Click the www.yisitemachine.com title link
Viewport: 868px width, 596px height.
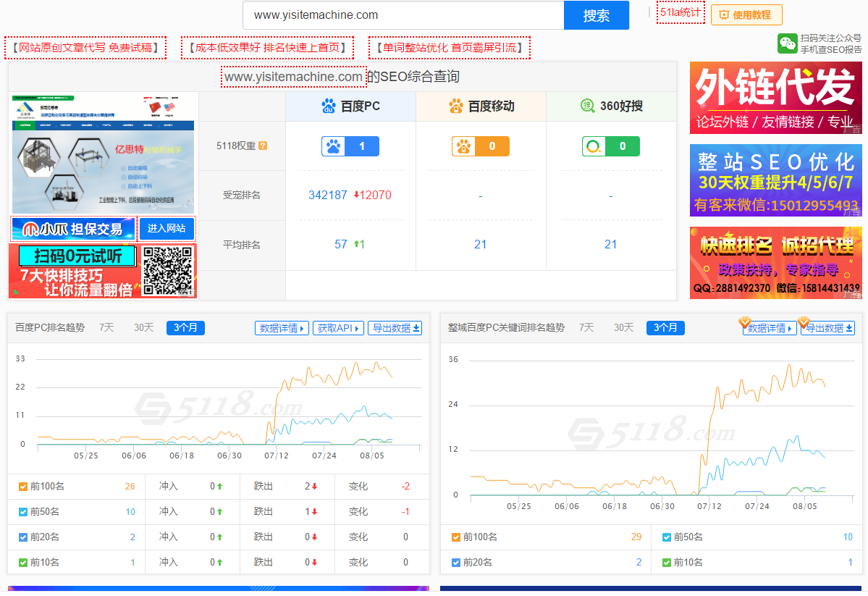coord(293,77)
